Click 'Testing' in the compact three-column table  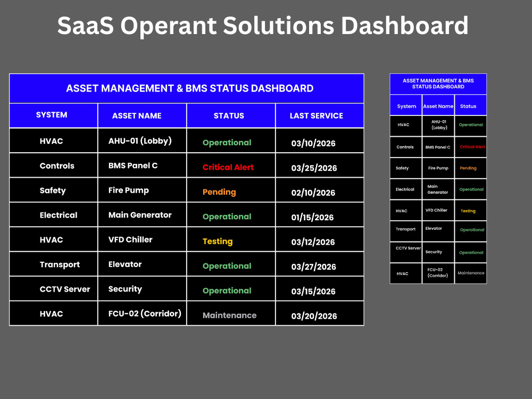tap(468, 211)
